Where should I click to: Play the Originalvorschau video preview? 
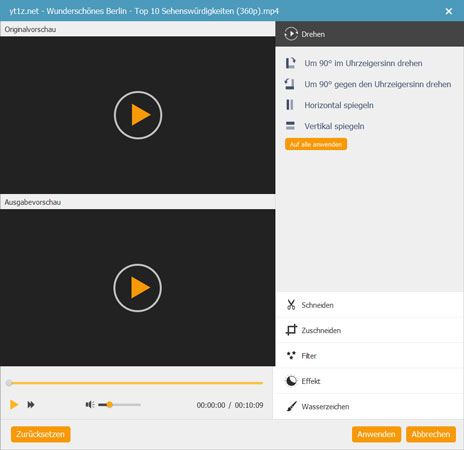click(x=138, y=115)
